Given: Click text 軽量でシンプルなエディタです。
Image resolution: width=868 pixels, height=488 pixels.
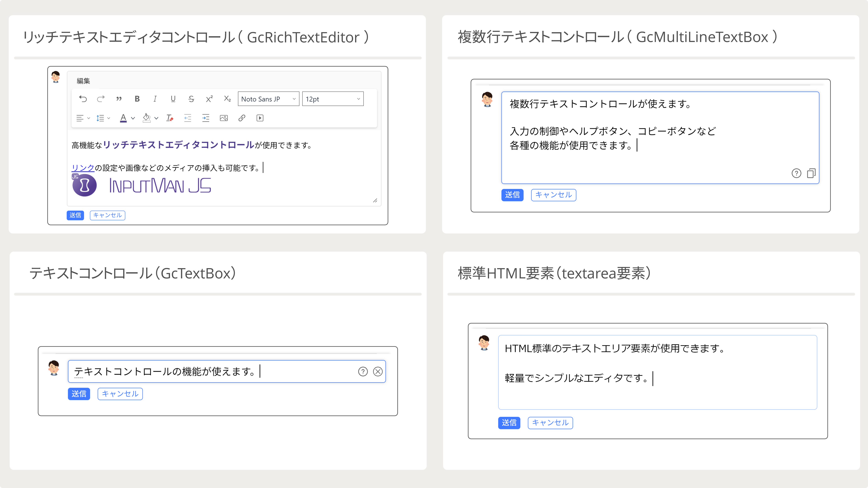Looking at the screenshot, I should (577, 378).
